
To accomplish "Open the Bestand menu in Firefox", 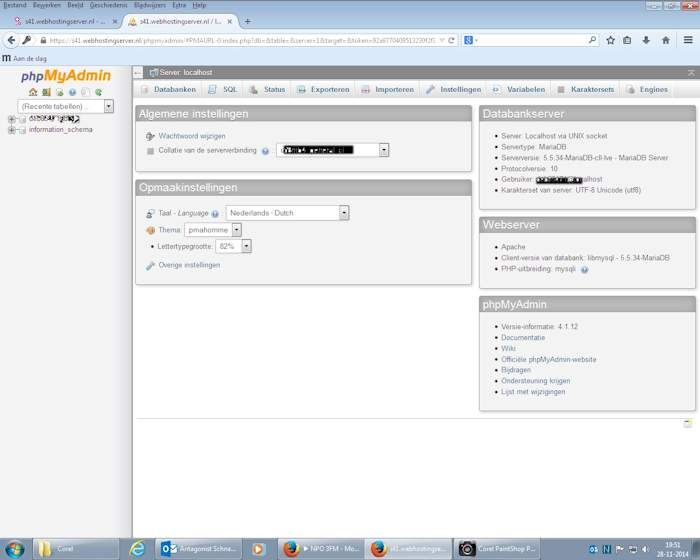I will pyautogui.click(x=15, y=5).
